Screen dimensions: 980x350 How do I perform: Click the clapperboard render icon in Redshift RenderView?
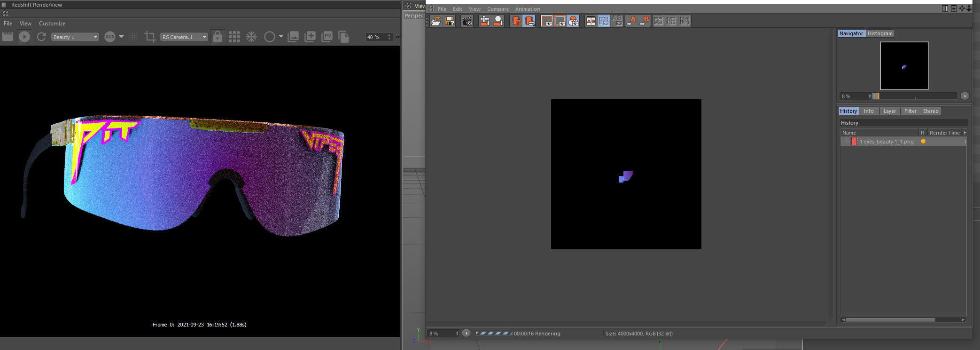coord(8,37)
